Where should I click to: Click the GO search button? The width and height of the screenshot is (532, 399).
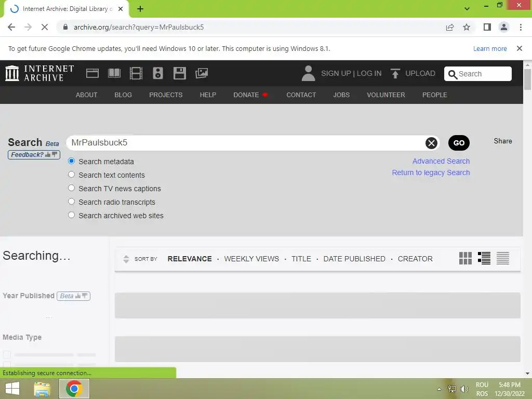(x=459, y=143)
